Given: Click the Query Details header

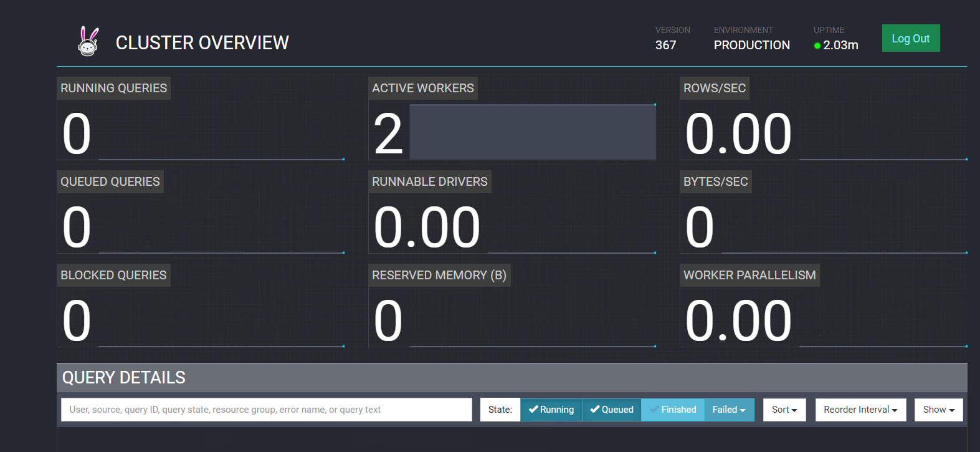Looking at the screenshot, I should pos(124,377).
